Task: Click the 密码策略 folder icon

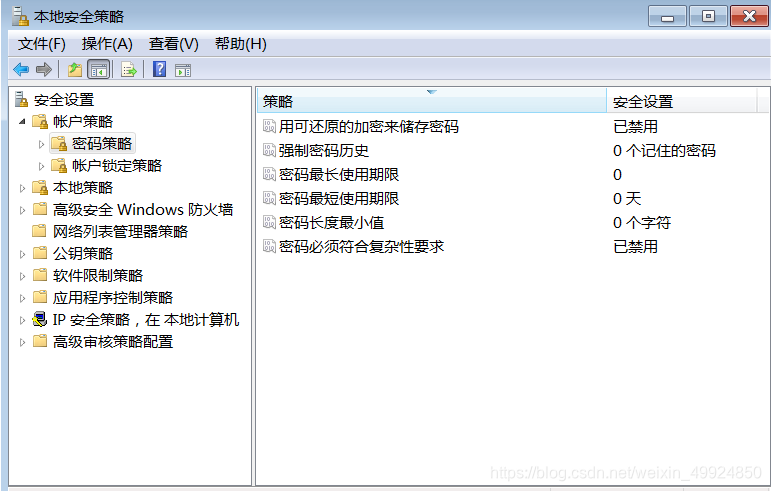Action: (59, 144)
